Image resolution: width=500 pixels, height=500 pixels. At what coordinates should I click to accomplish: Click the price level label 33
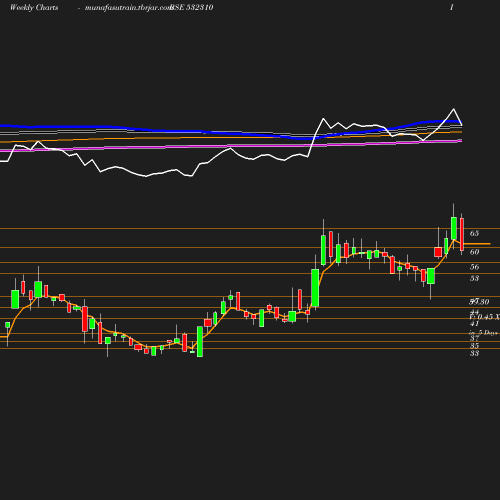pos(474,353)
